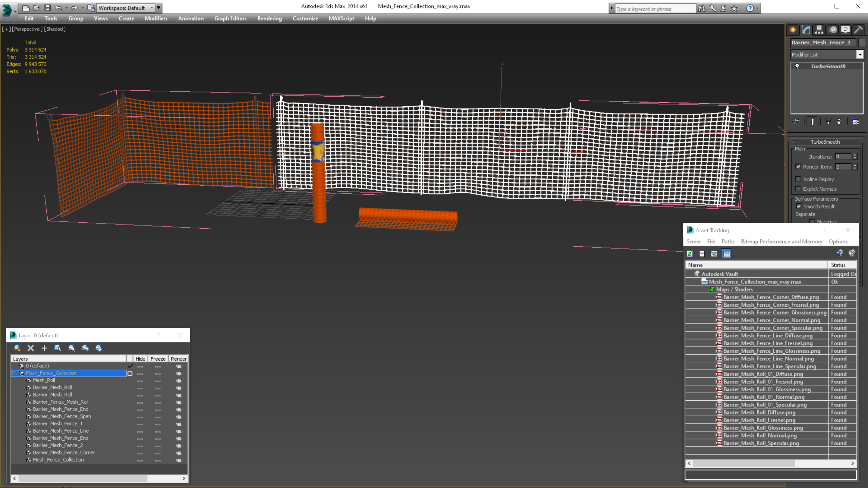The height and width of the screenshot is (488, 868).
Task: Click the keyword search input field
Action: [x=655, y=9]
